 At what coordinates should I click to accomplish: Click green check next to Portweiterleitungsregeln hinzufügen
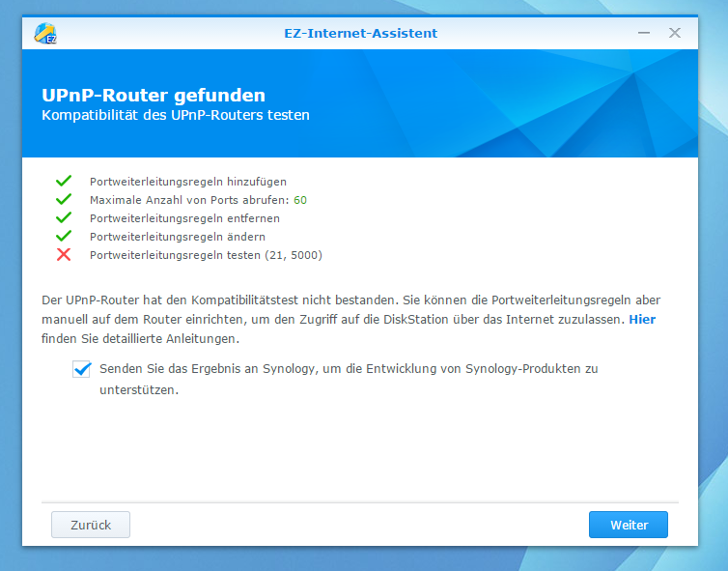coord(64,181)
